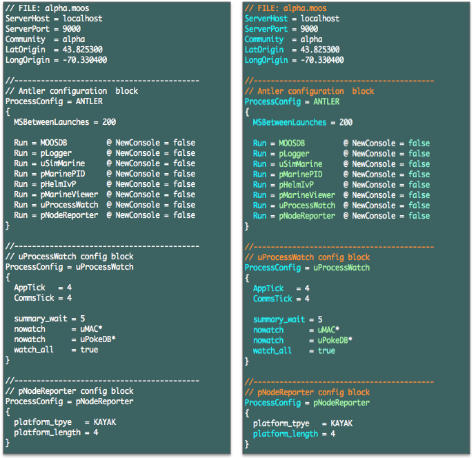
Task: Click latitude value '43.825300' in left pane
Action: click(77, 50)
